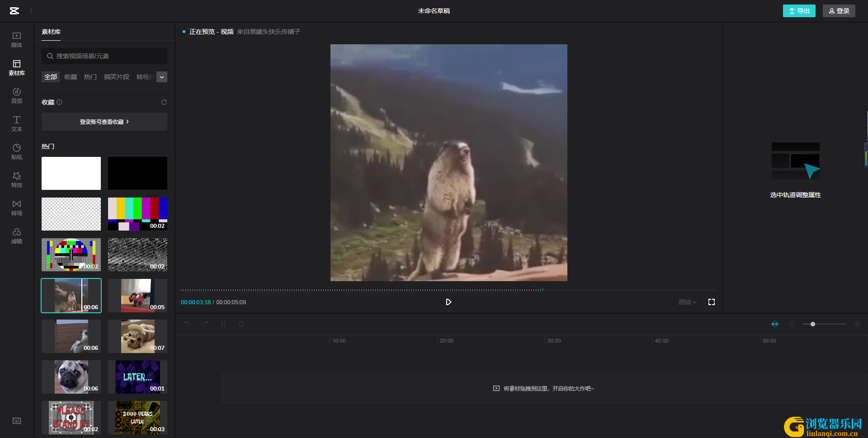Select the color bars 00:02 thumbnail
The image size is (868, 438).
[x=137, y=214]
